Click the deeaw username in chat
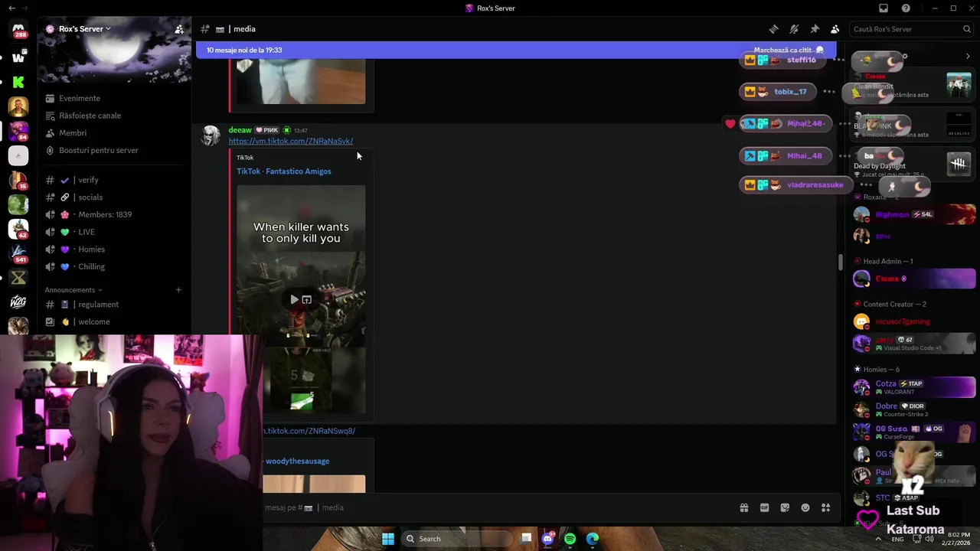 pyautogui.click(x=240, y=130)
